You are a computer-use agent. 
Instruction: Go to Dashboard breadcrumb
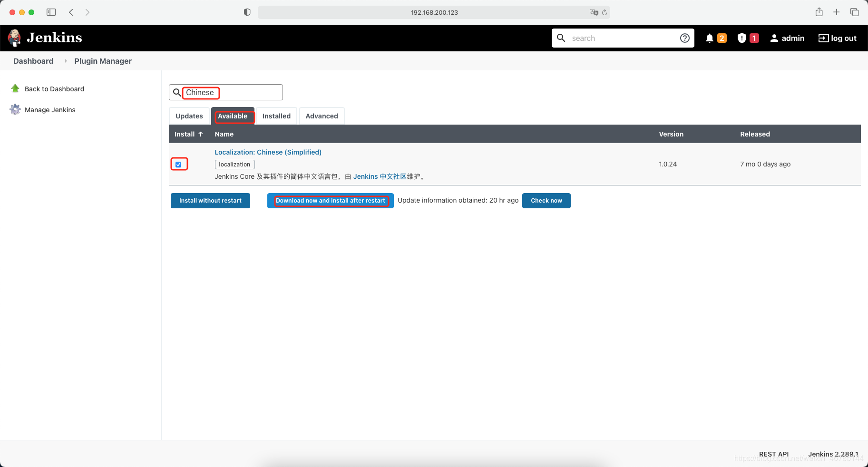[33, 61]
